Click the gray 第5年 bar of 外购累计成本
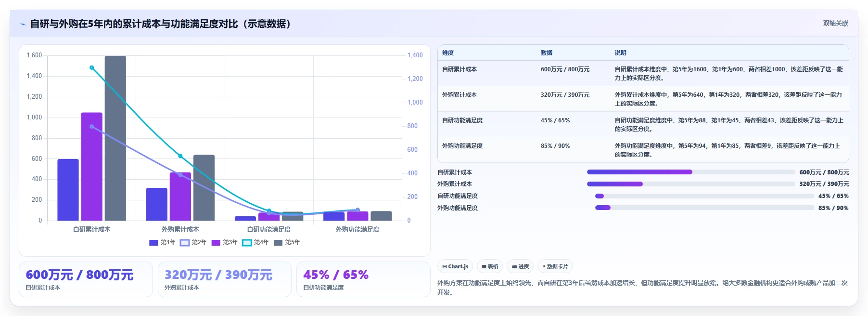Image resolution: width=868 pixels, height=316 pixels. tap(204, 188)
